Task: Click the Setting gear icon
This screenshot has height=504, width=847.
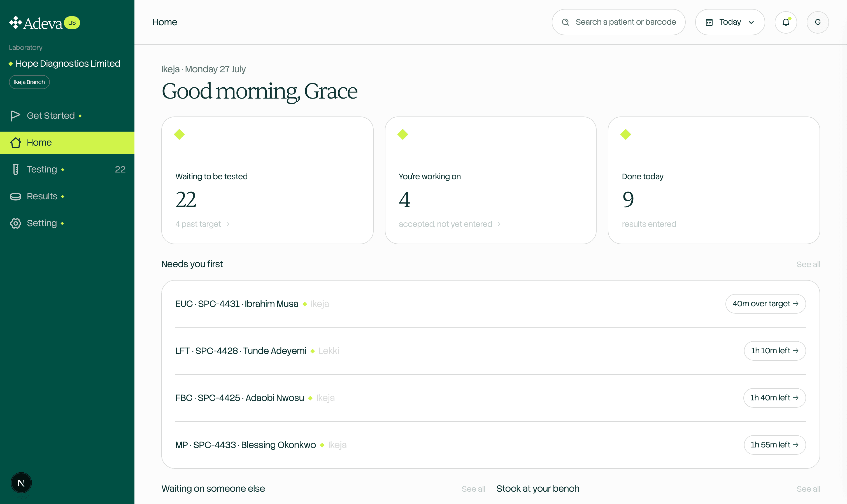Action: click(15, 223)
